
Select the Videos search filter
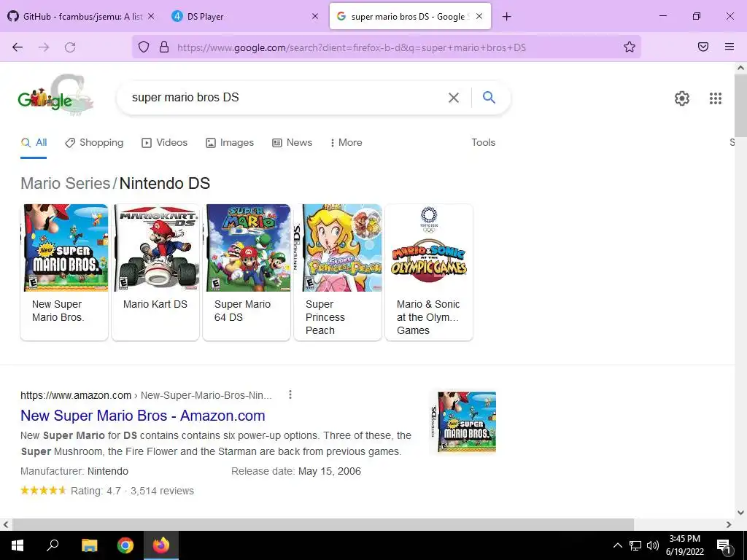[164, 142]
